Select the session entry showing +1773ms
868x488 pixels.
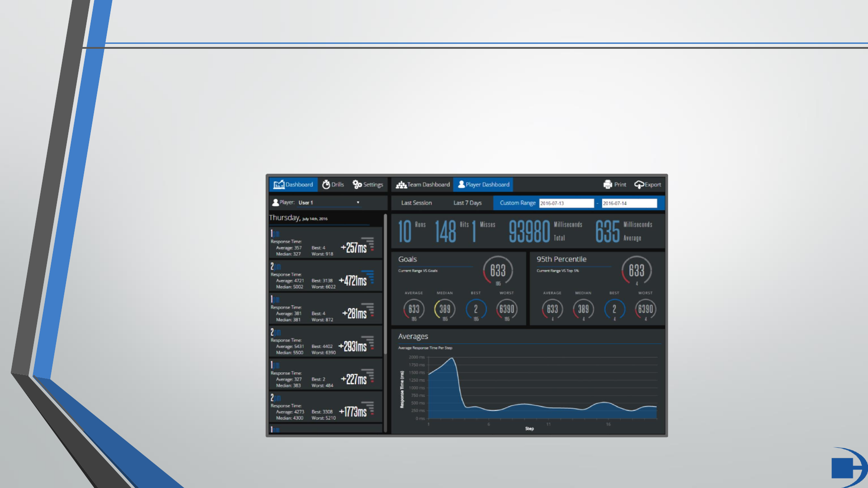click(x=325, y=408)
